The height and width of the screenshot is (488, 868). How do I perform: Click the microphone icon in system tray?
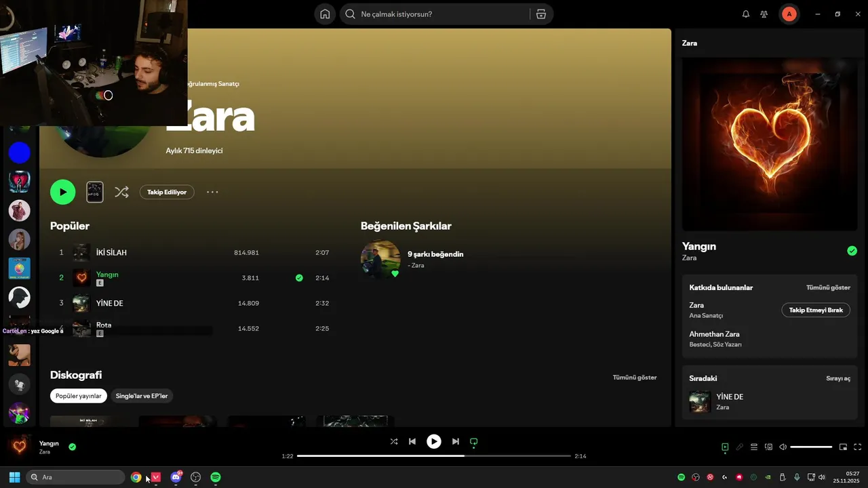coord(797,477)
